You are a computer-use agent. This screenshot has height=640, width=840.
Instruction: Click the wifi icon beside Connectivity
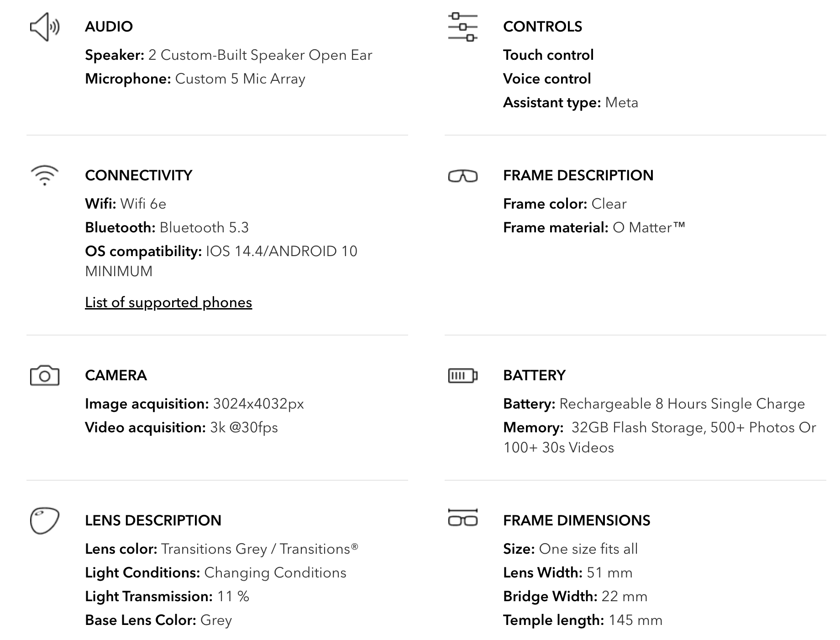click(x=44, y=176)
